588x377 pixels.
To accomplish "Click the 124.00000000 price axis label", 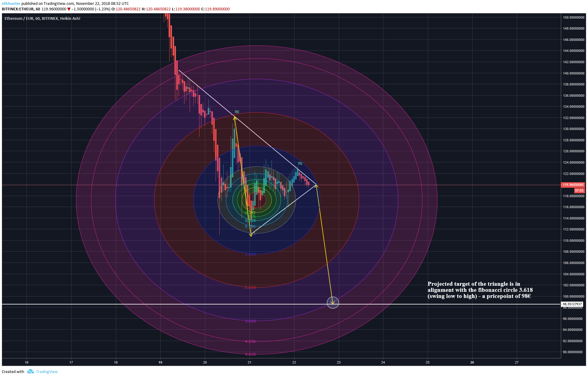I will point(573,162).
